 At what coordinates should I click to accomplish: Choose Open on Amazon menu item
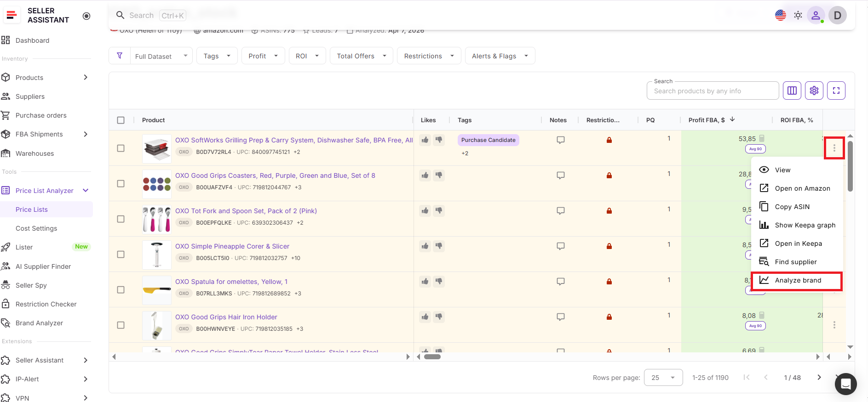click(x=797, y=188)
